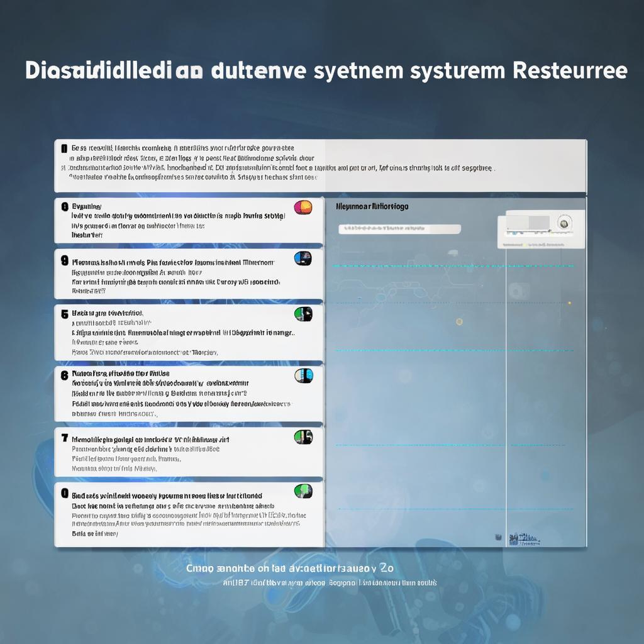Click the footer caption line ending in "Zo"
Image resolution: width=644 pixels, height=644 pixels.
290,568
